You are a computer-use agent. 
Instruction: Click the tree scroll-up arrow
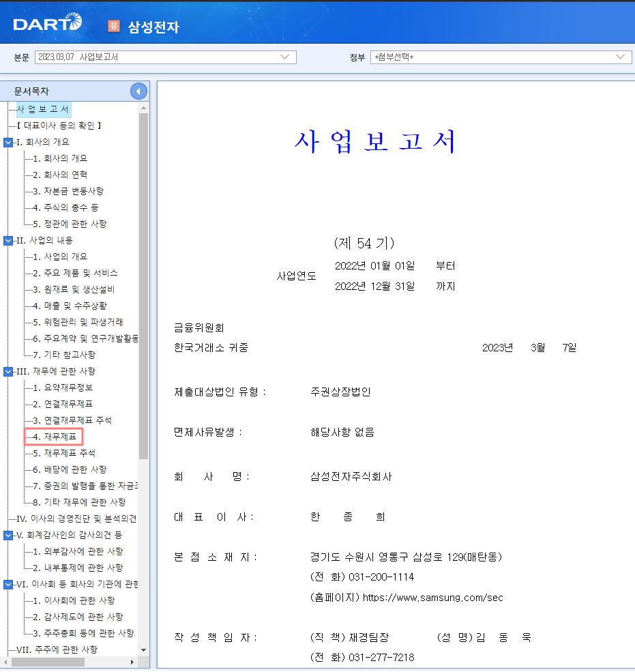143,108
